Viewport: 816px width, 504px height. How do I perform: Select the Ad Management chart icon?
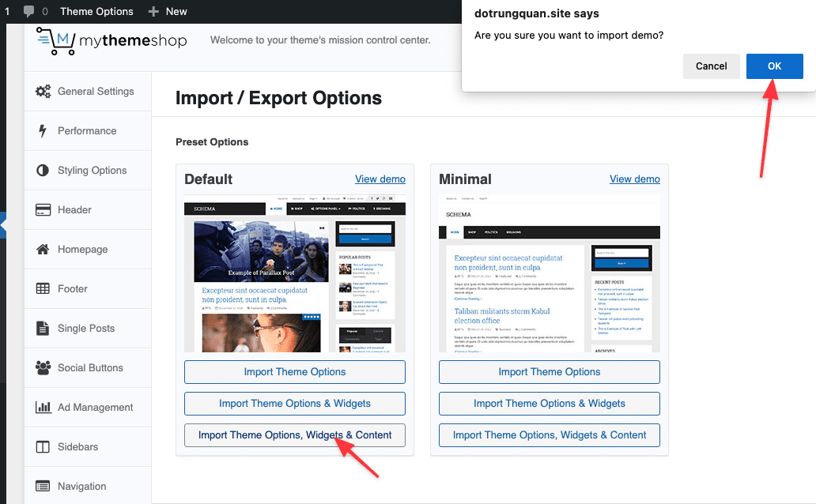click(43, 407)
